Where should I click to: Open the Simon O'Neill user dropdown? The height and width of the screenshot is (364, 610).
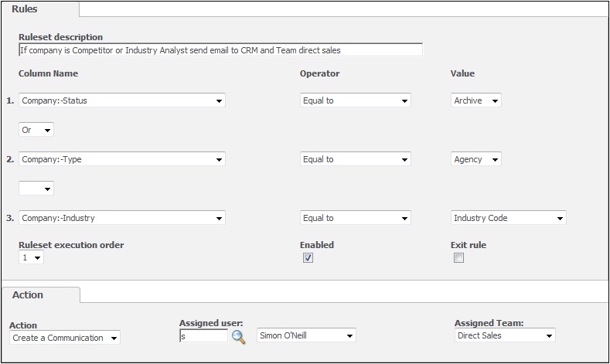(306, 335)
